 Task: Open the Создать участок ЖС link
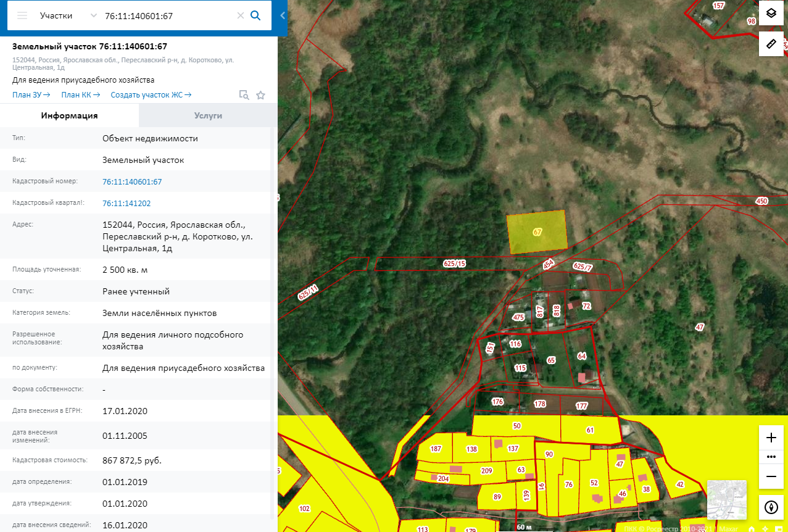(x=151, y=94)
